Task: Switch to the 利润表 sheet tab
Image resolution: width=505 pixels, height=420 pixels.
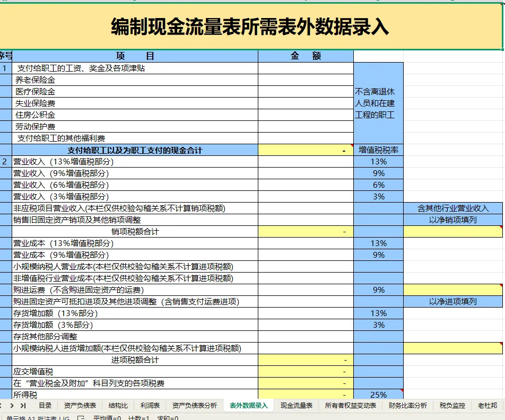Action: [x=150, y=406]
